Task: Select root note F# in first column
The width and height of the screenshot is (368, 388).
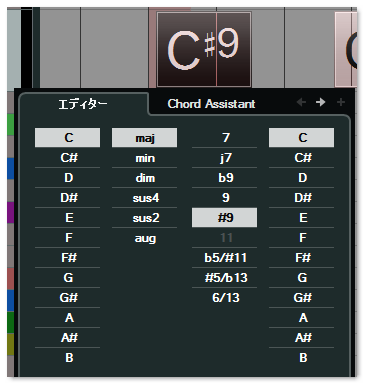Action: click(67, 258)
